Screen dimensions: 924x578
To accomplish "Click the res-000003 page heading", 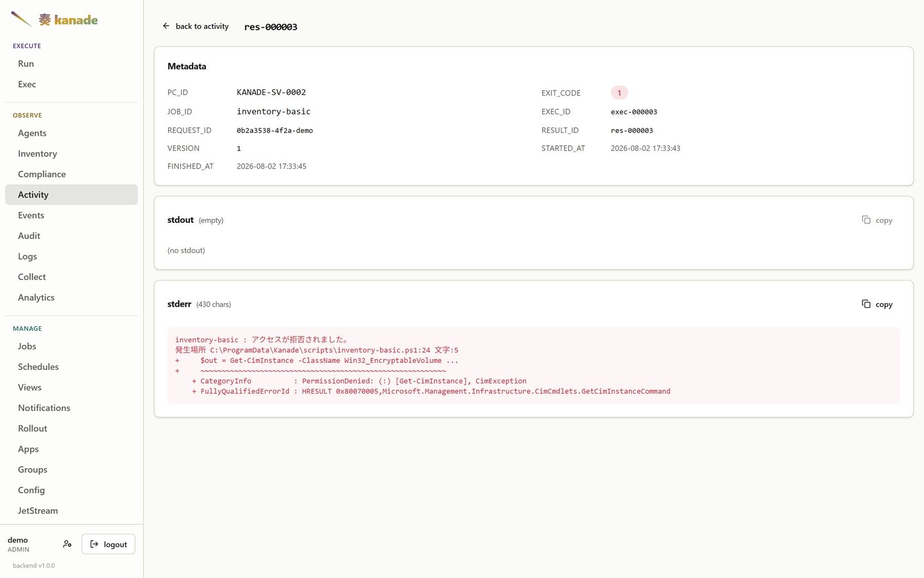I will coord(271,27).
